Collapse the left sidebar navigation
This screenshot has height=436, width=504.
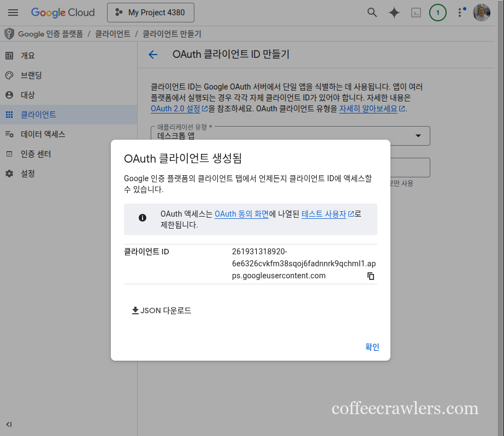tap(9, 424)
